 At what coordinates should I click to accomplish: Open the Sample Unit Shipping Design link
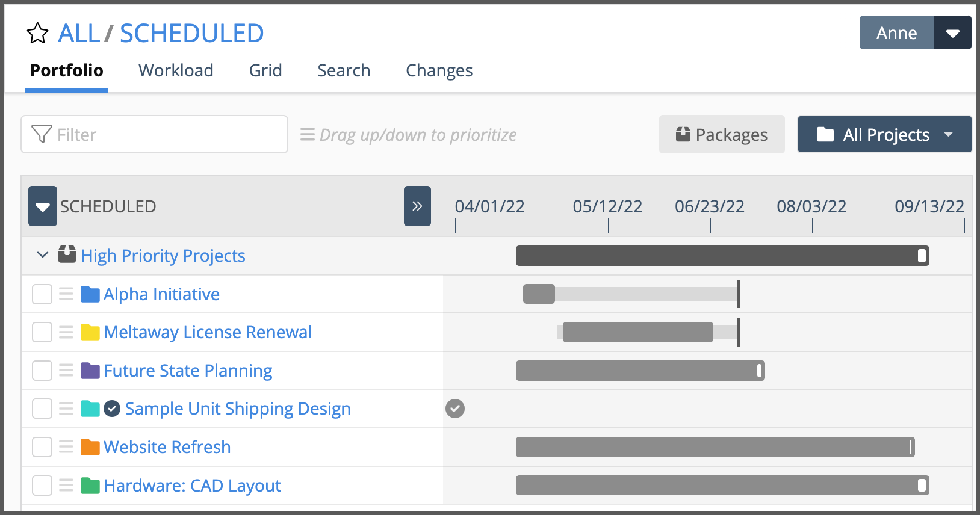(x=238, y=409)
